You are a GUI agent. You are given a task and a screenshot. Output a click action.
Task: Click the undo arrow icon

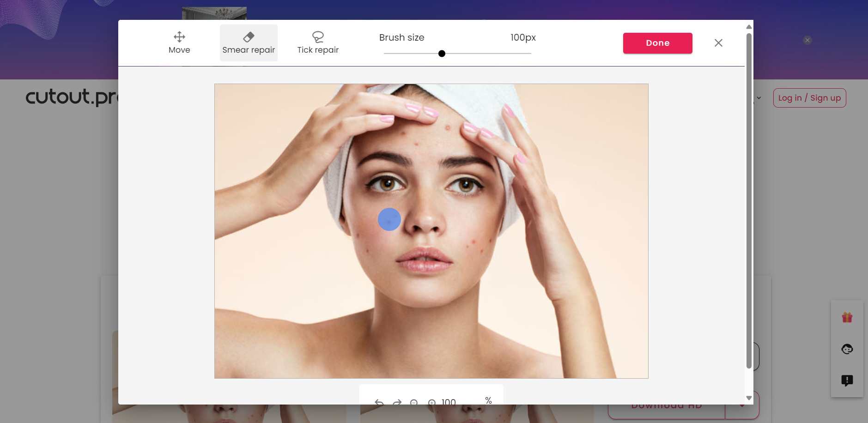[379, 402]
